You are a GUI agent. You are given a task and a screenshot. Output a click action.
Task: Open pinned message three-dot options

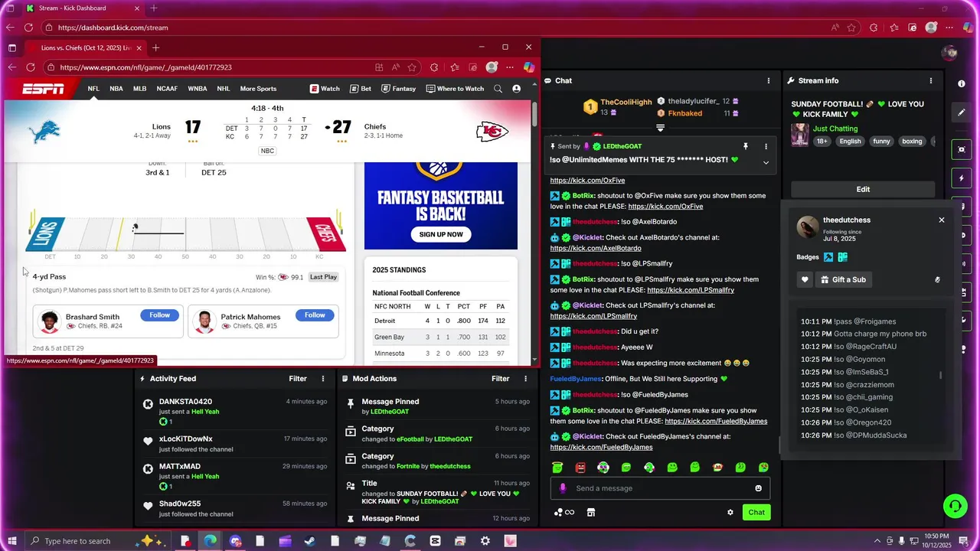tap(766, 146)
